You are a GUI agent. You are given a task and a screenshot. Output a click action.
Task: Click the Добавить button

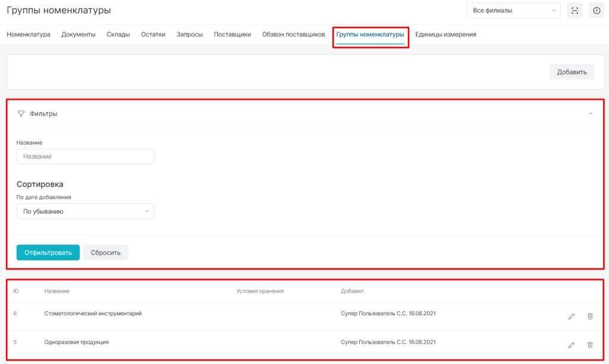click(x=572, y=72)
